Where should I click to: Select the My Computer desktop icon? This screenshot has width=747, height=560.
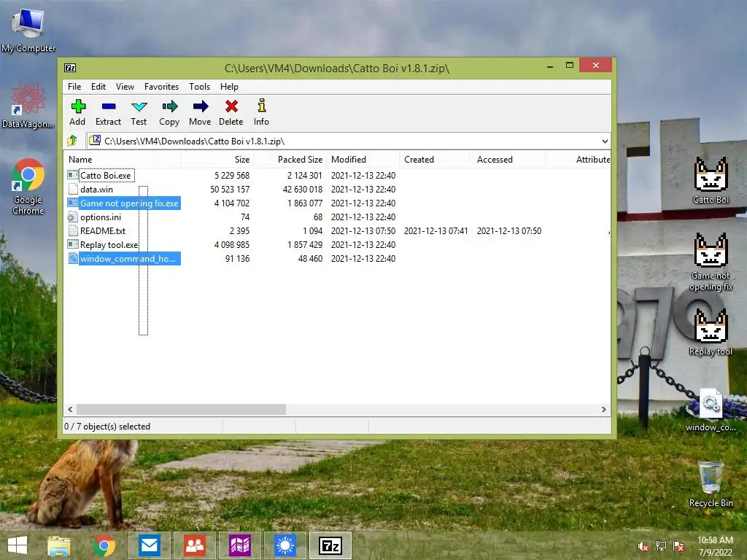point(28,29)
